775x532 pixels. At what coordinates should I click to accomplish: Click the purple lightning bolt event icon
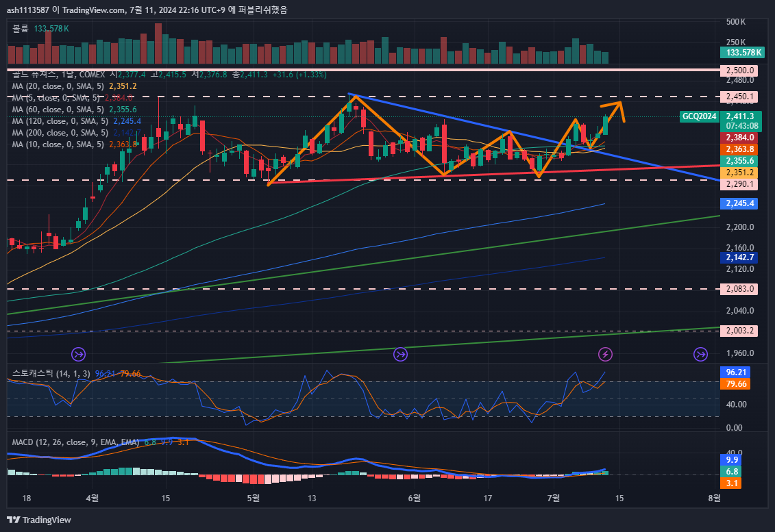605,354
